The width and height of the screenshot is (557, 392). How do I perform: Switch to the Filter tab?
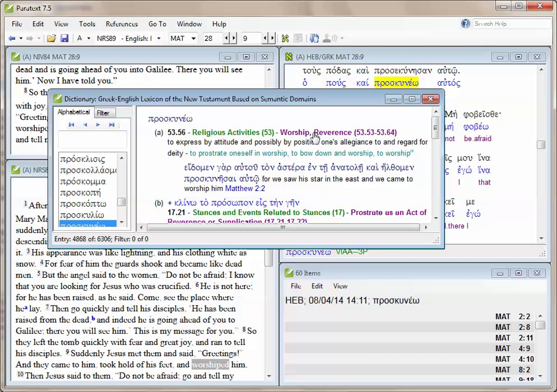coord(104,113)
